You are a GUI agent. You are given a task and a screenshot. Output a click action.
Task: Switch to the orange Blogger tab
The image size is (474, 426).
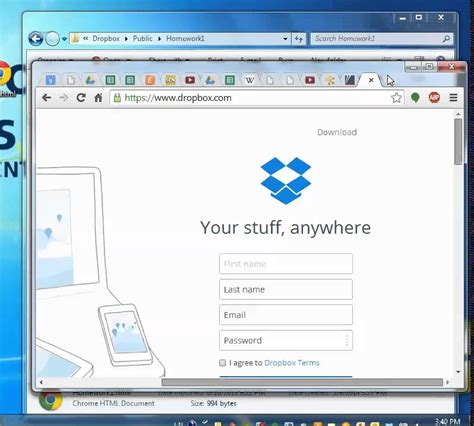(x=150, y=80)
